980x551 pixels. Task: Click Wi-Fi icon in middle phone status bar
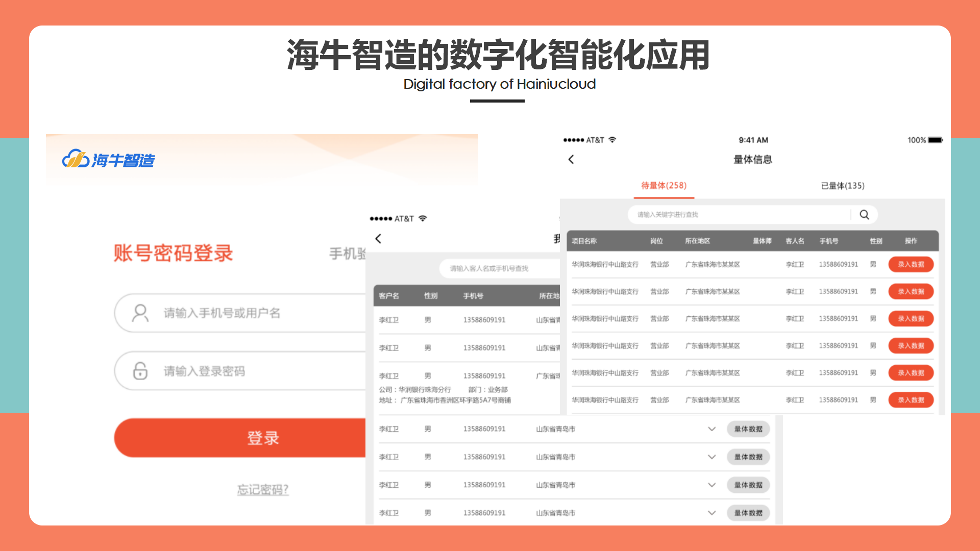click(423, 218)
